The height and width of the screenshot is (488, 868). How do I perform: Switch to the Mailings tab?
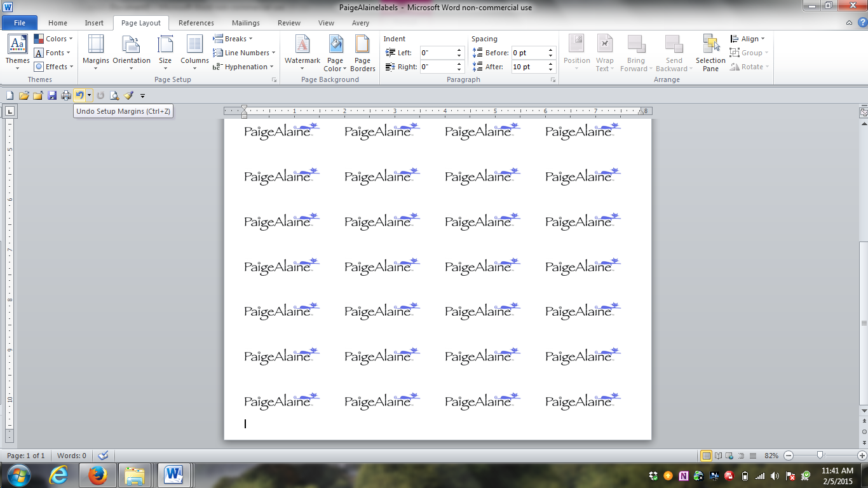245,23
